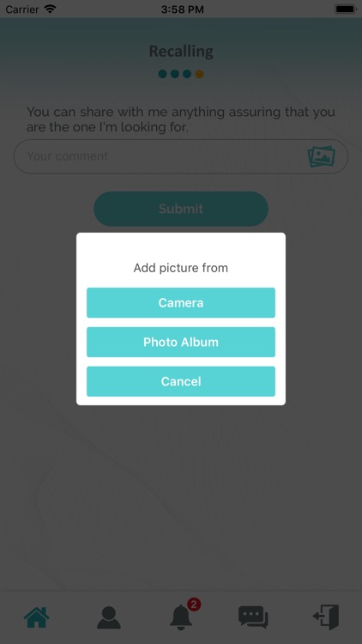Tap the Add picture from dialog title

tap(181, 268)
